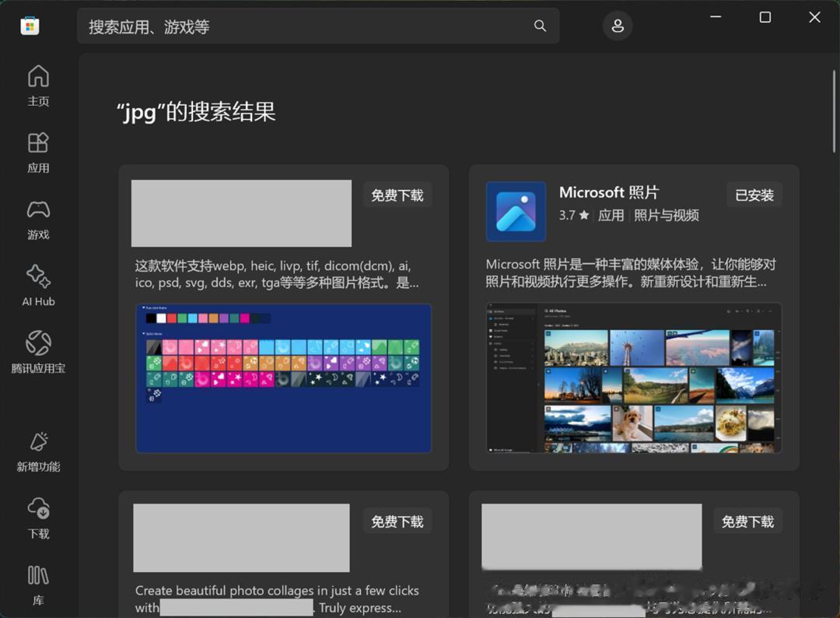Click the search magnifier icon
The image size is (840, 618).
click(x=540, y=26)
